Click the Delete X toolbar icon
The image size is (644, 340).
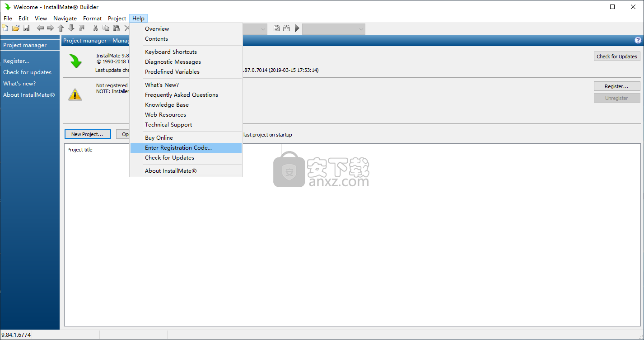(x=126, y=28)
